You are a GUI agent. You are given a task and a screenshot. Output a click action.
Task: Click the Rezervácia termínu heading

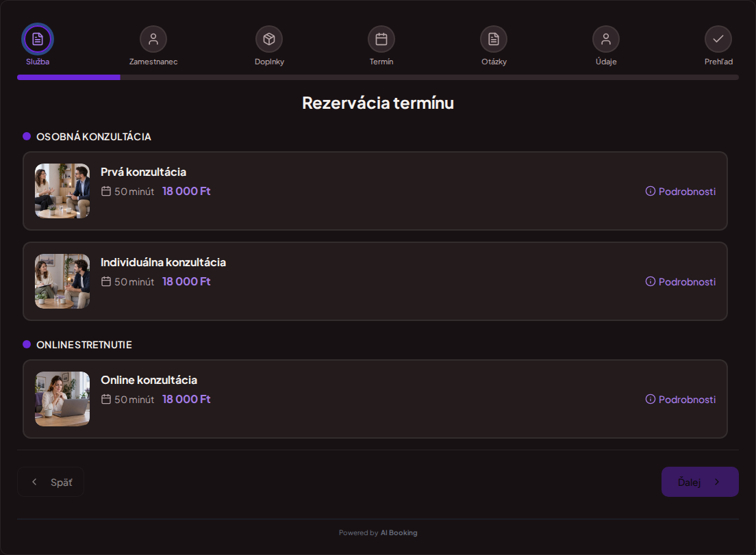pos(378,103)
